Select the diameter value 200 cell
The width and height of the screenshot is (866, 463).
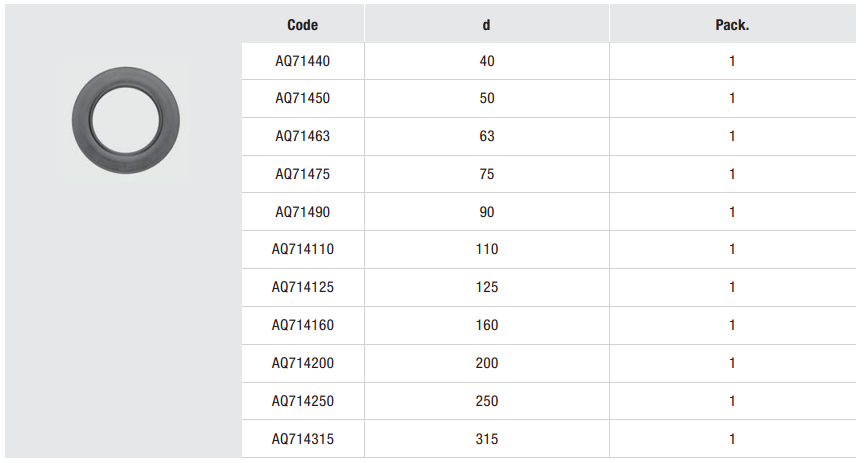tap(487, 363)
